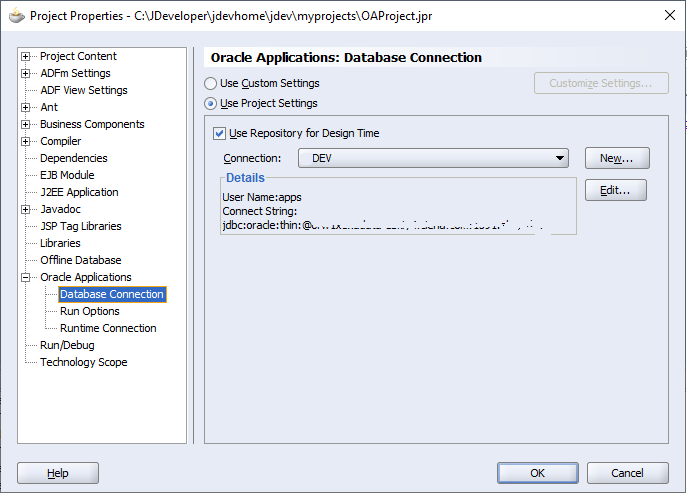Expand the Compiler tree node
The width and height of the screenshot is (687, 493).
25,142
